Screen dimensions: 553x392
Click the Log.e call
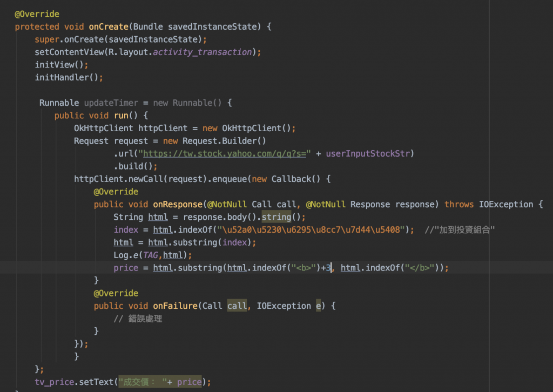pos(126,255)
